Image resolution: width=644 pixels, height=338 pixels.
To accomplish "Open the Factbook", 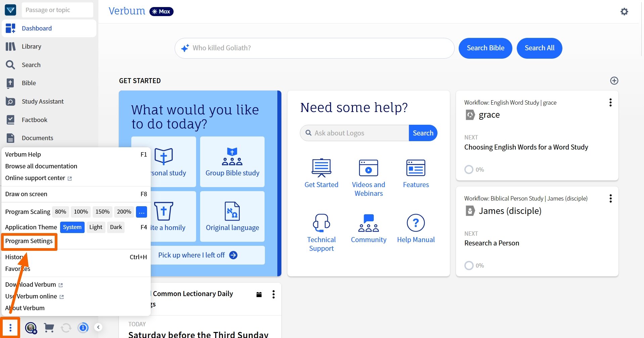I will [49, 120].
